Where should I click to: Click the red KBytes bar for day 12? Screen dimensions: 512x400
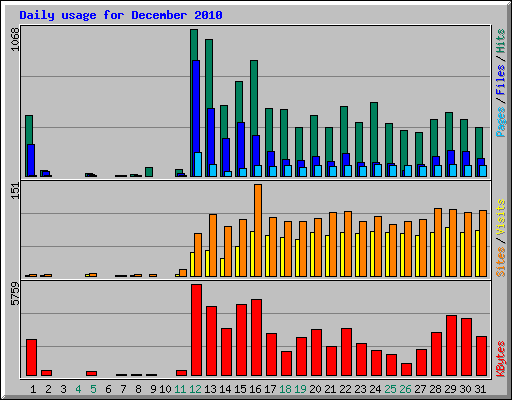[196, 330]
